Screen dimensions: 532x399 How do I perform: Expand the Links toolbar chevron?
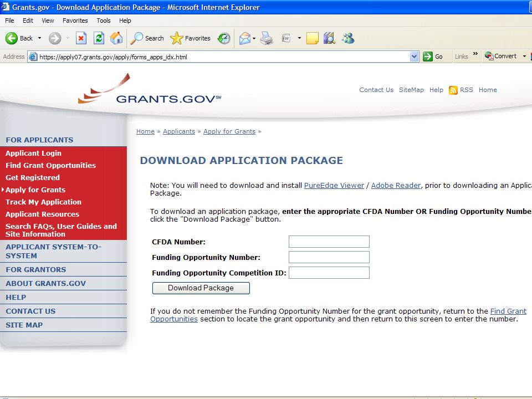coord(475,54)
